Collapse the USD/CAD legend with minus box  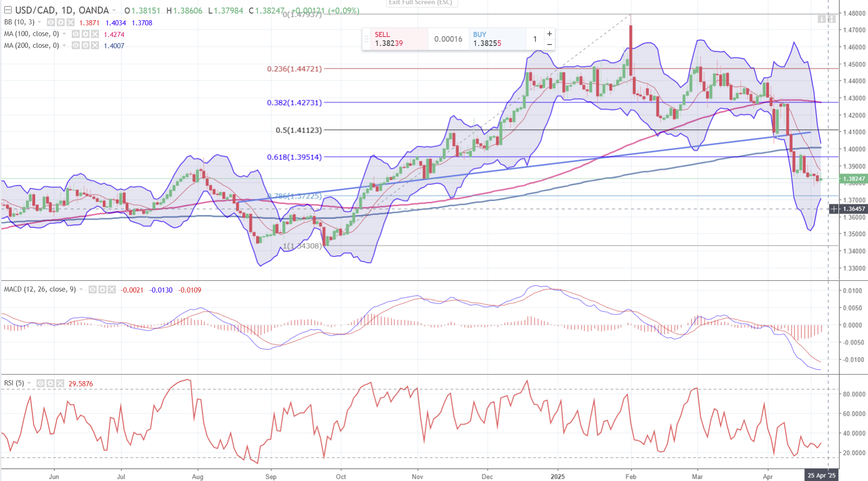point(8,10)
